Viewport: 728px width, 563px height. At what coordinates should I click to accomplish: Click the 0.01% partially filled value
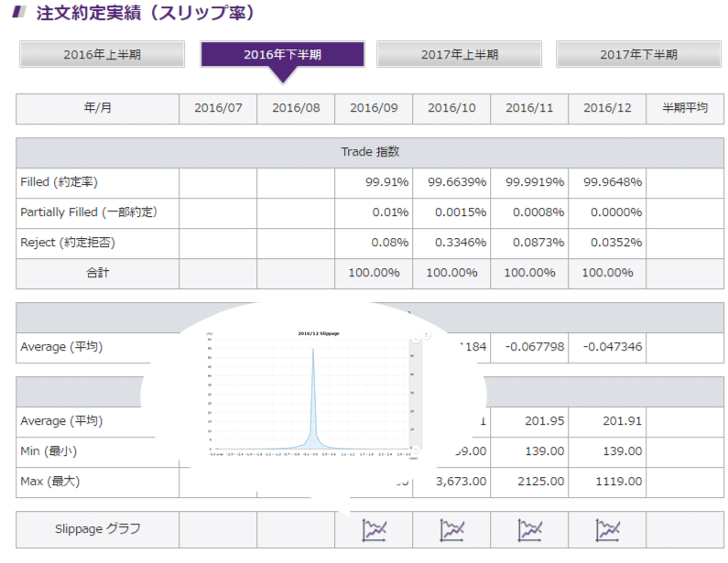tap(390, 212)
